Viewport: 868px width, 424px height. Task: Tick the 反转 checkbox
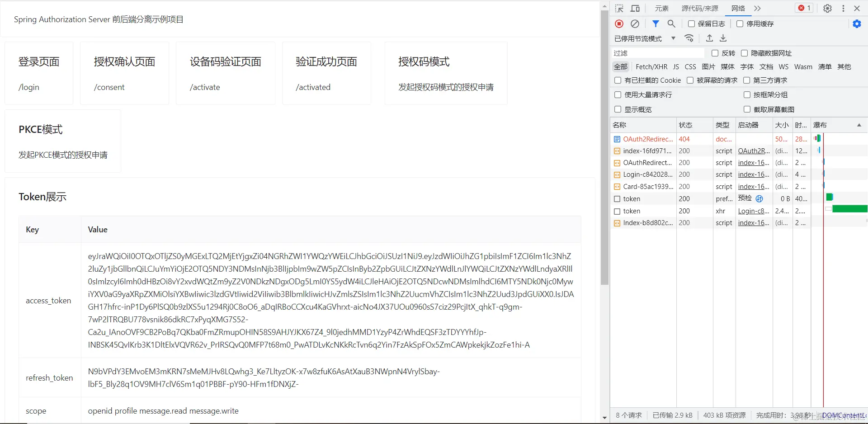(x=715, y=53)
